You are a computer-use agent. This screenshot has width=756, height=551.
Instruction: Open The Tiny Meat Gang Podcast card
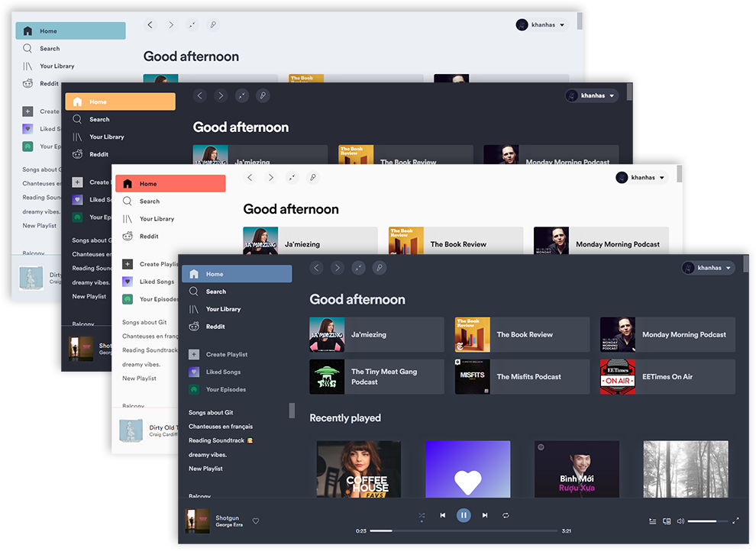click(x=376, y=377)
